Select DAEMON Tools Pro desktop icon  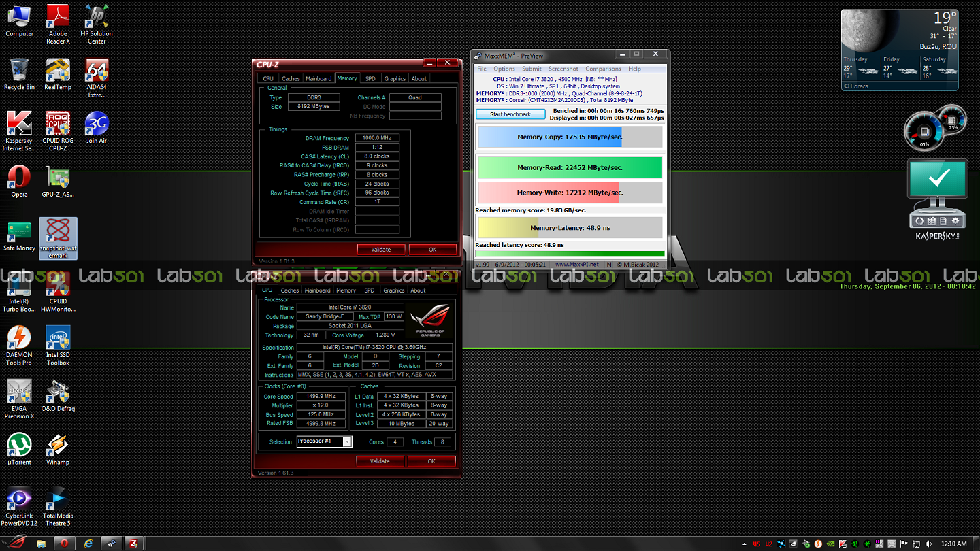click(19, 346)
